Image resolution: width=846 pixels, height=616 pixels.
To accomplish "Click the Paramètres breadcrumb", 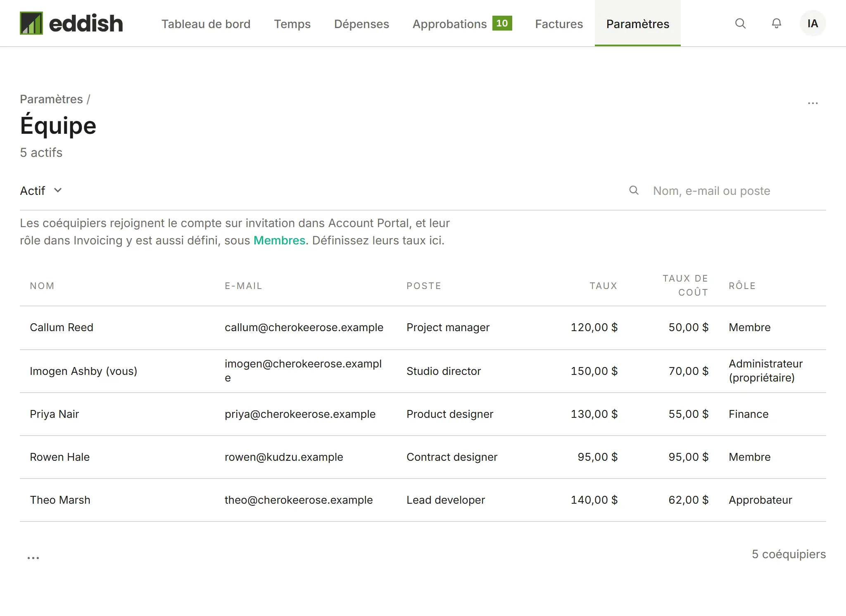I will click(x=51, y=99).
